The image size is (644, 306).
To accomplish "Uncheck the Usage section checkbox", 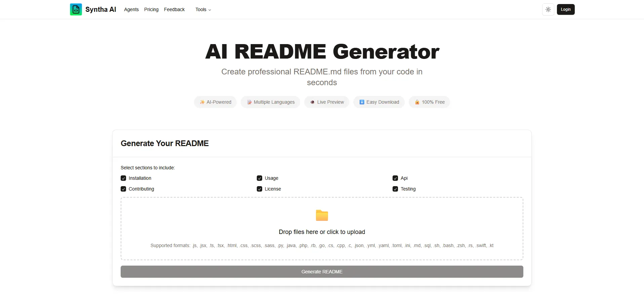I will coord(259,178).
